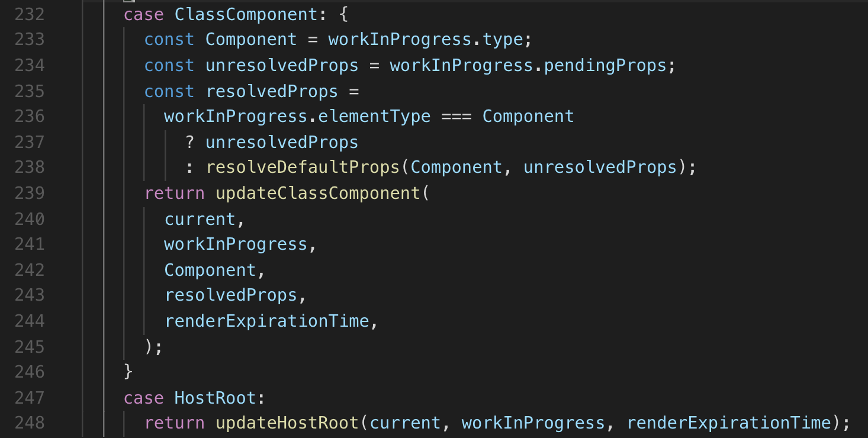868x438 pixels.
Task: Click the return keyword on line 248
Action: click(x=174, y=423)
